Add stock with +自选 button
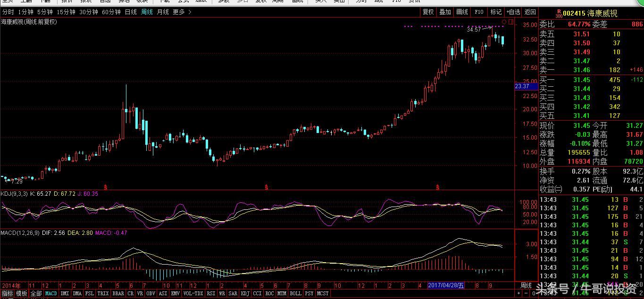 [513, 12]
